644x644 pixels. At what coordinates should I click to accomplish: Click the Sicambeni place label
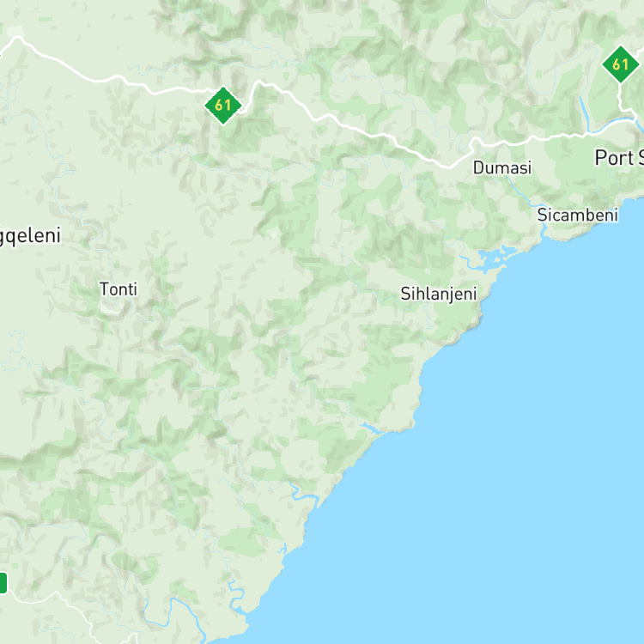click(578, 215)
